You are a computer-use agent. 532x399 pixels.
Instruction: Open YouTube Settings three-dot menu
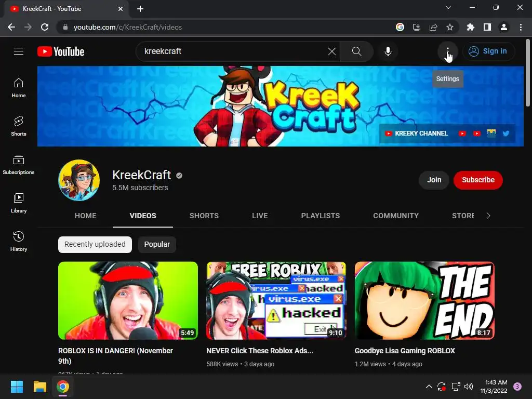tap(448, 51)
